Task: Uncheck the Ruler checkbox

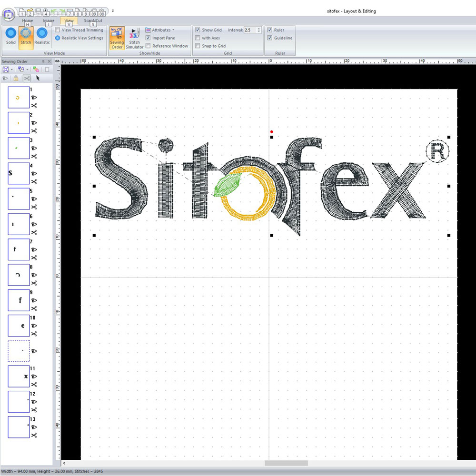Action: click(x=269, y=30)
